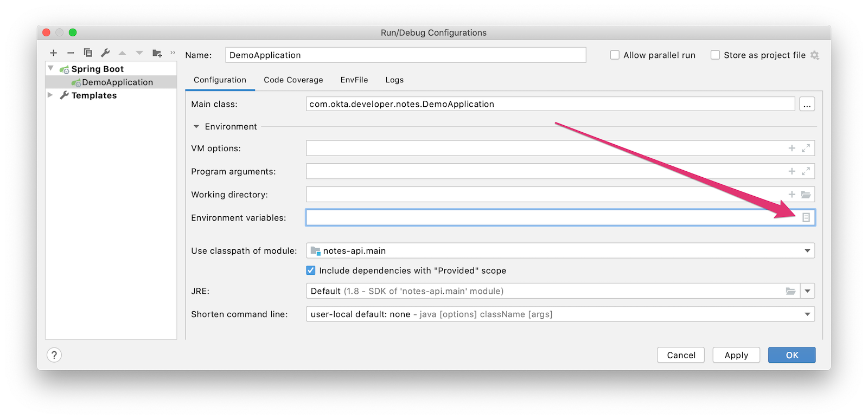Switch to the Code Coverage tab

[293, 80]
